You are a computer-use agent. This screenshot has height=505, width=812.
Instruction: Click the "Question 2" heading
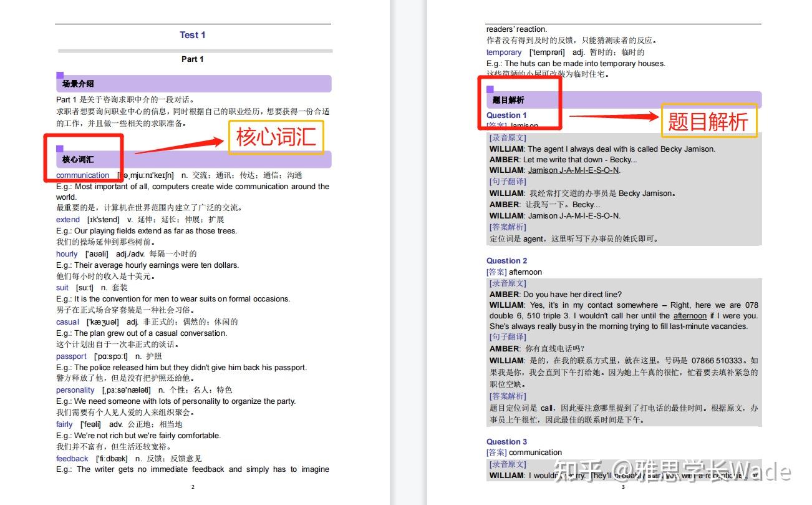pyautogui.click(x=507, y=261)
